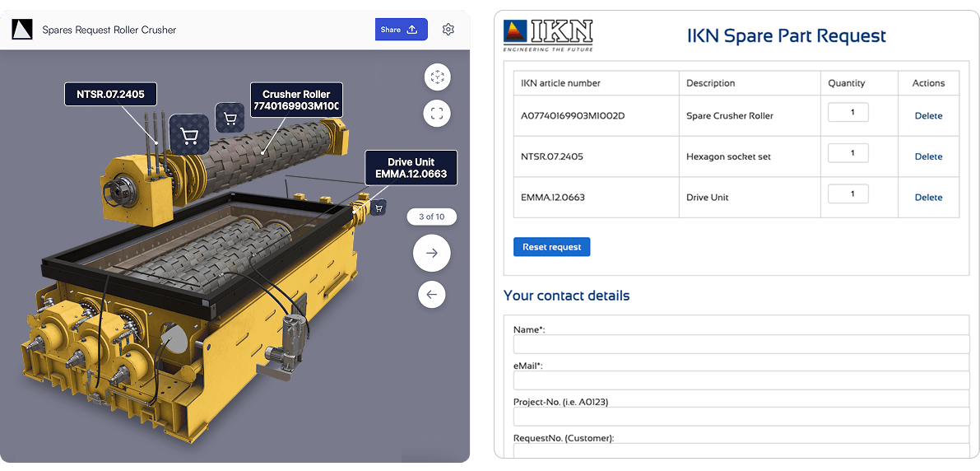Edit quantity for Drive Unit
980x471 pixels.
pyautogui.click(x=848, y=194)
